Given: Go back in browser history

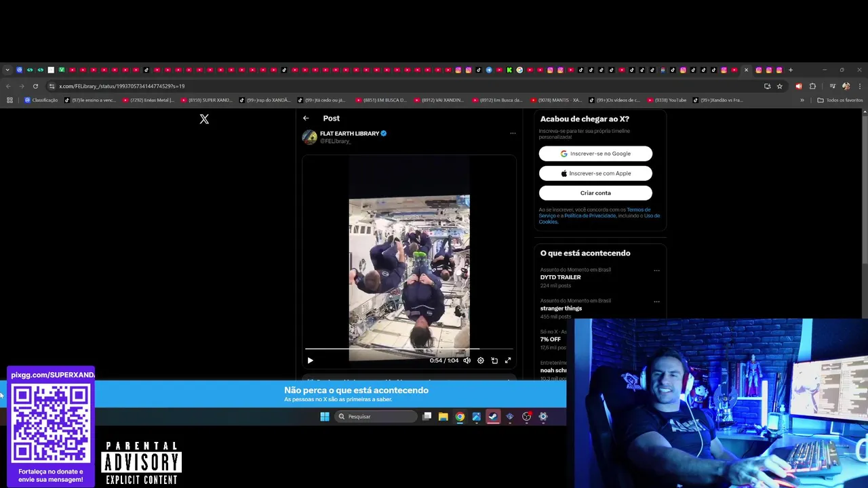Looking at the screenshot, I should point(8,86).
